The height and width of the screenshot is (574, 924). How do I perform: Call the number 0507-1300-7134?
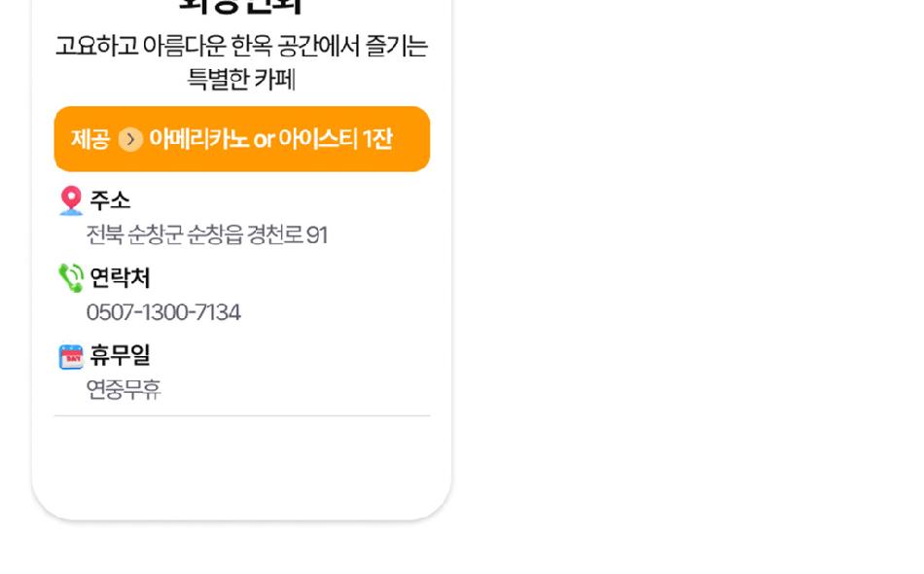163,311
